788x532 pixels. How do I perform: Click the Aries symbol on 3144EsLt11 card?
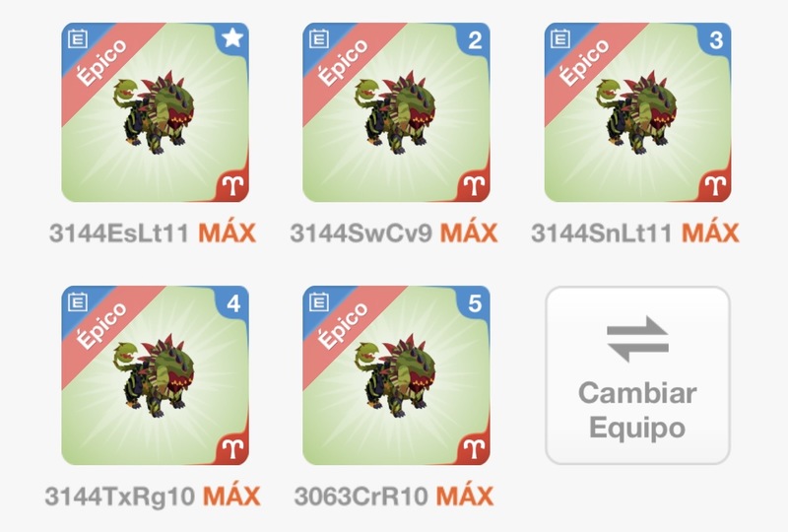click(233, 186)
